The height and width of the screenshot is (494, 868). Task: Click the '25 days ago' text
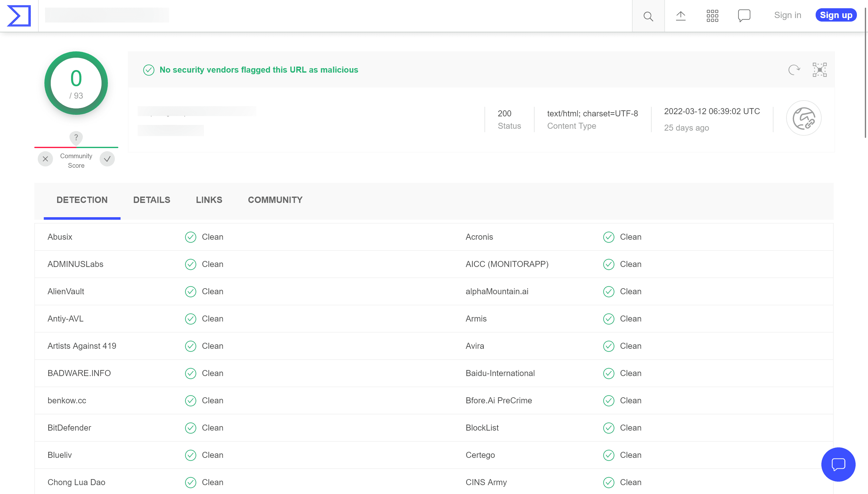[686, 127]
